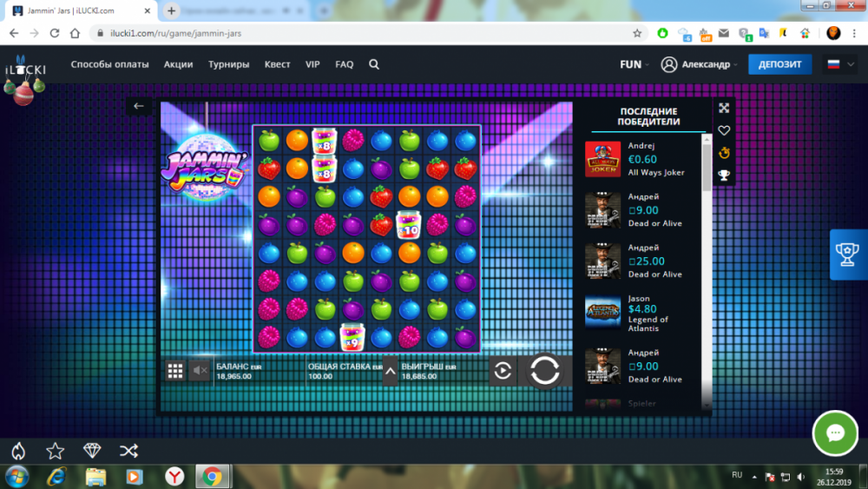This screenshot has height=489, width=868.
Task: Click the diamond icon in bottom bar
Action: pyautogui.click(x=92, y=451)
